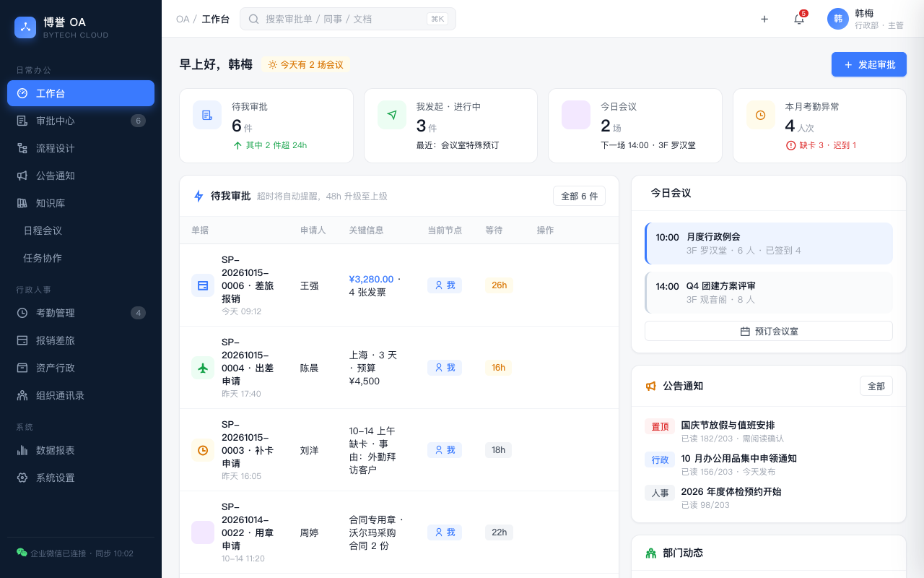Click the 考勤管理 badge showing 4
924x578 pixels.
[138, 313]
